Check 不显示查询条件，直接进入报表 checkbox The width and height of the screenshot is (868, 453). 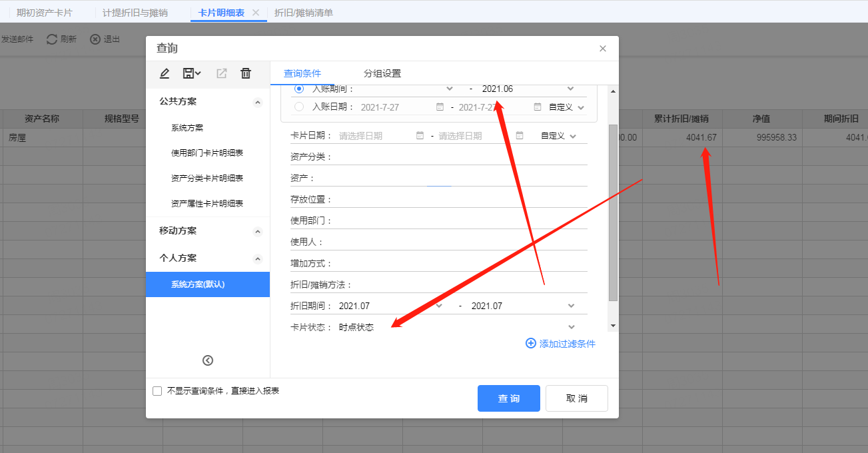pos(157,391)
